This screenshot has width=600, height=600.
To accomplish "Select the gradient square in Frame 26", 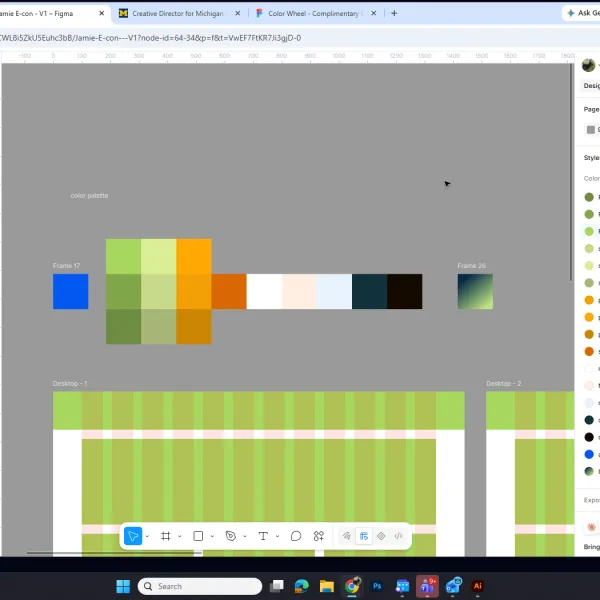I will coord(475,291).
